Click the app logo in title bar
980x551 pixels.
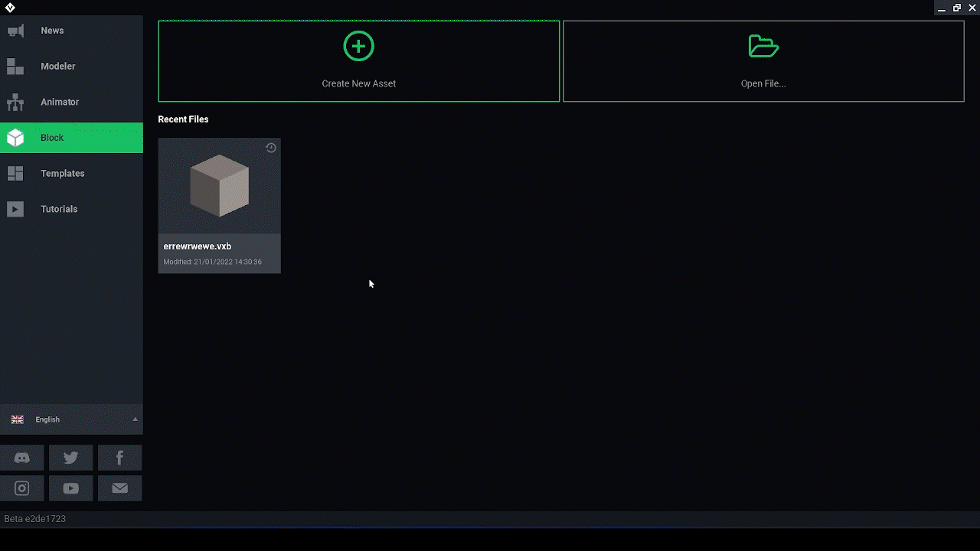[x=10, y=8]
